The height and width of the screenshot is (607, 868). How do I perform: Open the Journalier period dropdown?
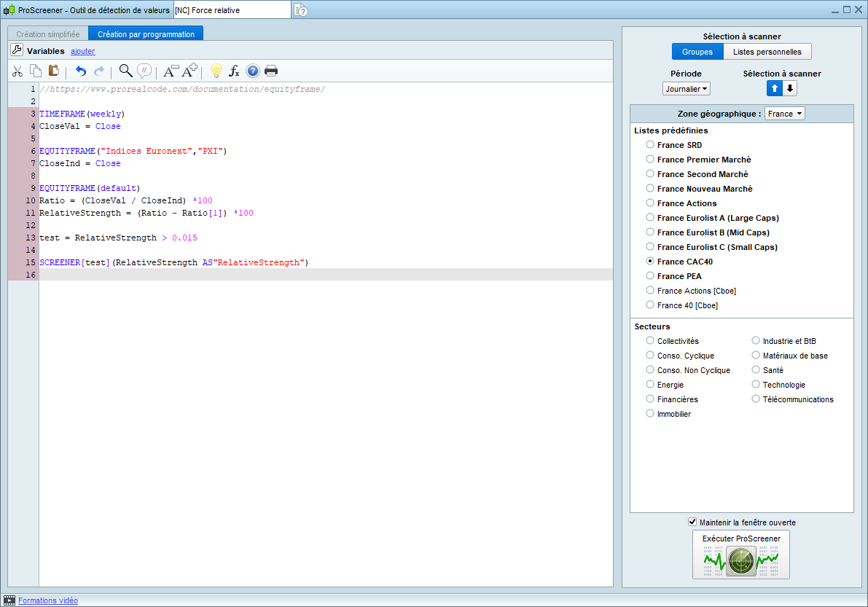[686, 89]
